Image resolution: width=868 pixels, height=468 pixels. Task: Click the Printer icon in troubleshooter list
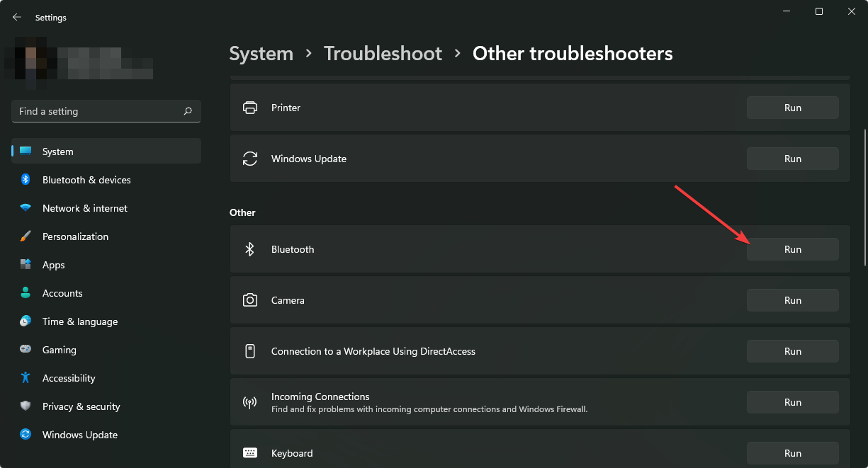point(250,108)
